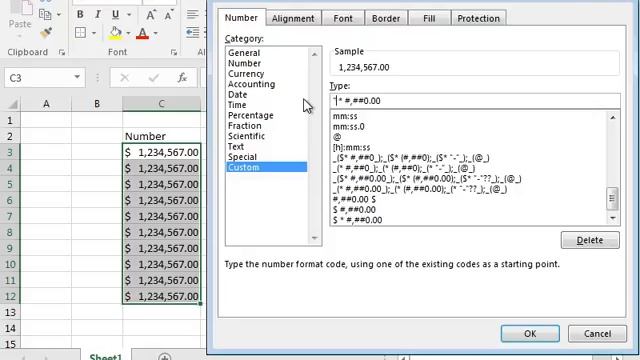Toggle Underline formatting in the ribbon
The height and width of the screenshot is (360, 640).
click(116, 15)
